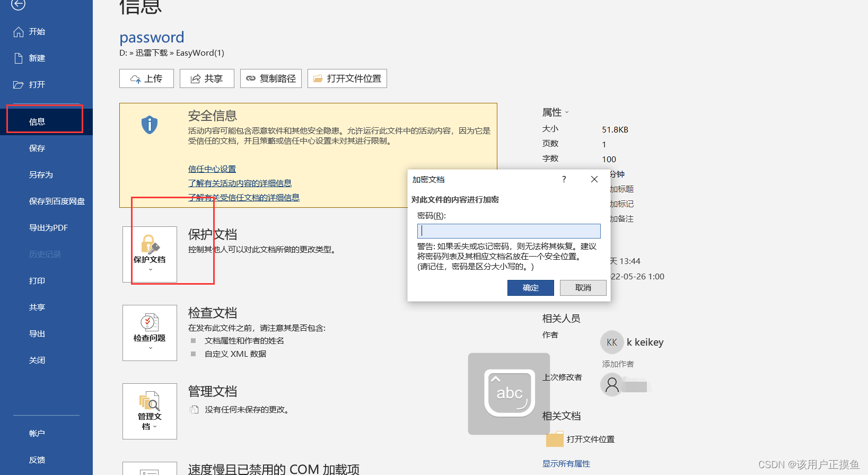Cancel encryption with 取消 button
Image resolution: width=868 pixels, height=475 pixels.
coord(583,288)
